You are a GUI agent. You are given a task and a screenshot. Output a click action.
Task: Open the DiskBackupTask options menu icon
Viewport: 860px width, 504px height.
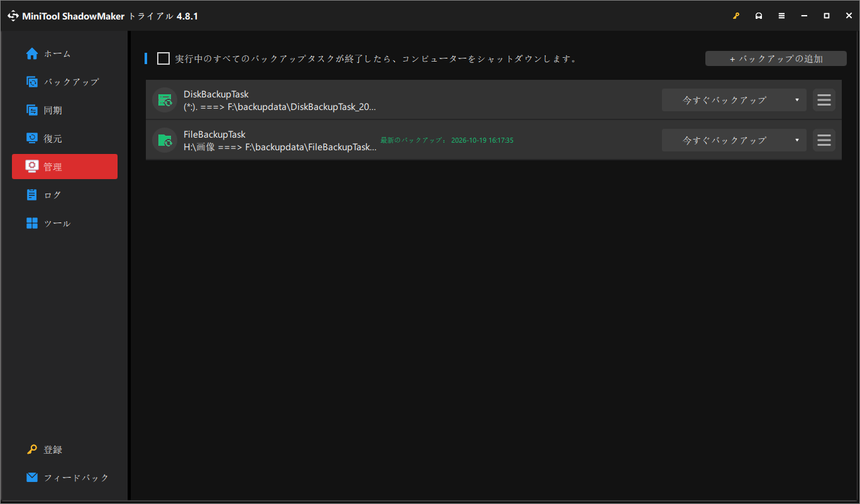pyautogui.click(x=824, y=100)
